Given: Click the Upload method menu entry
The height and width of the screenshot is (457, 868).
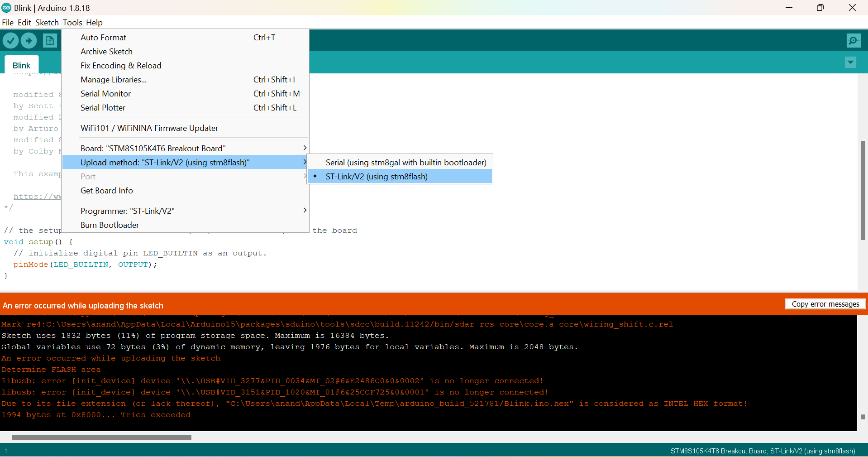Looking at the screenshot, I should (186, 163).
